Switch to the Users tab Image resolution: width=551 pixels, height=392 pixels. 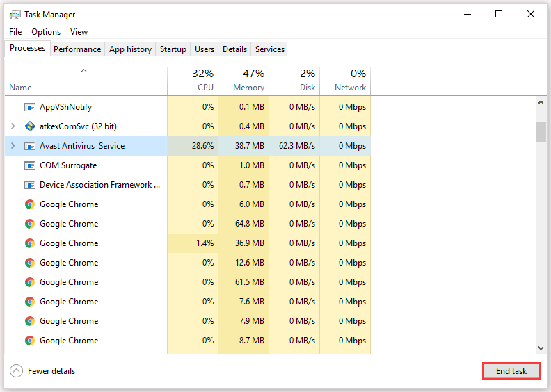[x=205, y=49]
